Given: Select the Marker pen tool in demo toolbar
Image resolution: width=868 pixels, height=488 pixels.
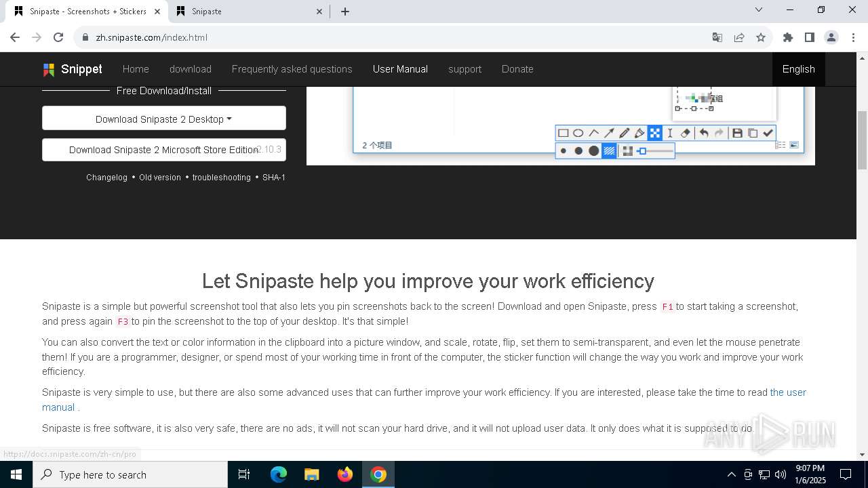Looking at the screenshot, I should [x=639, y=134].
